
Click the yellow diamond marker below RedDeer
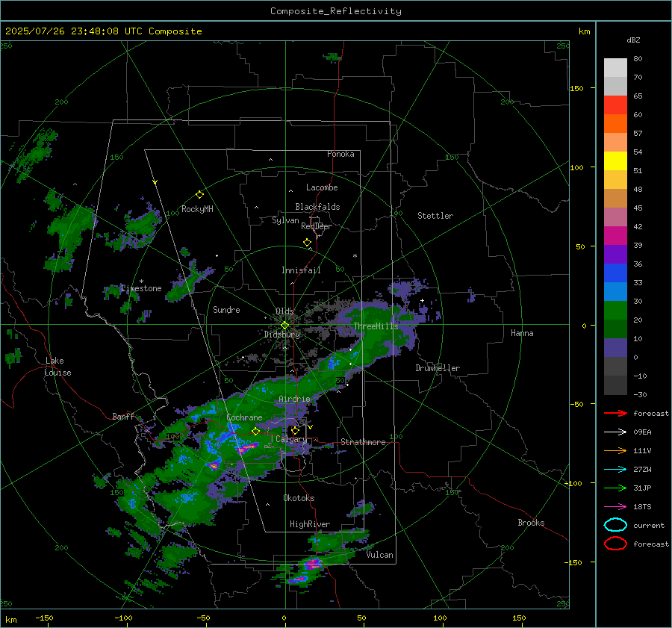point(307,243)
